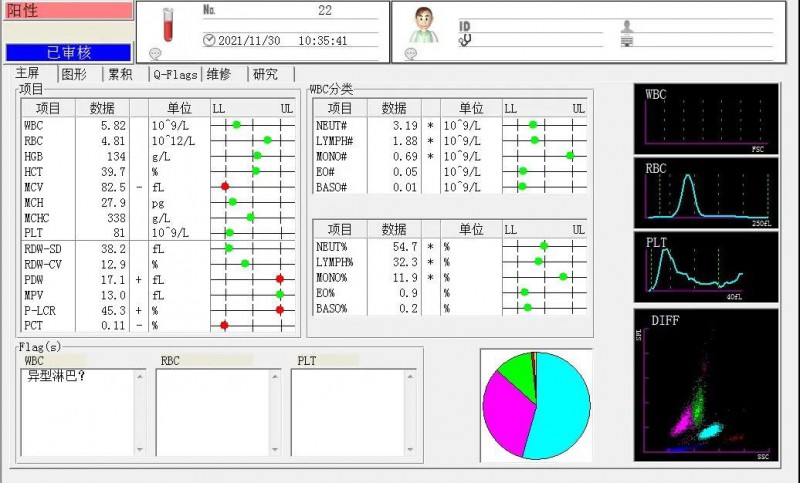Click the blue 已审核 status button

68,53
